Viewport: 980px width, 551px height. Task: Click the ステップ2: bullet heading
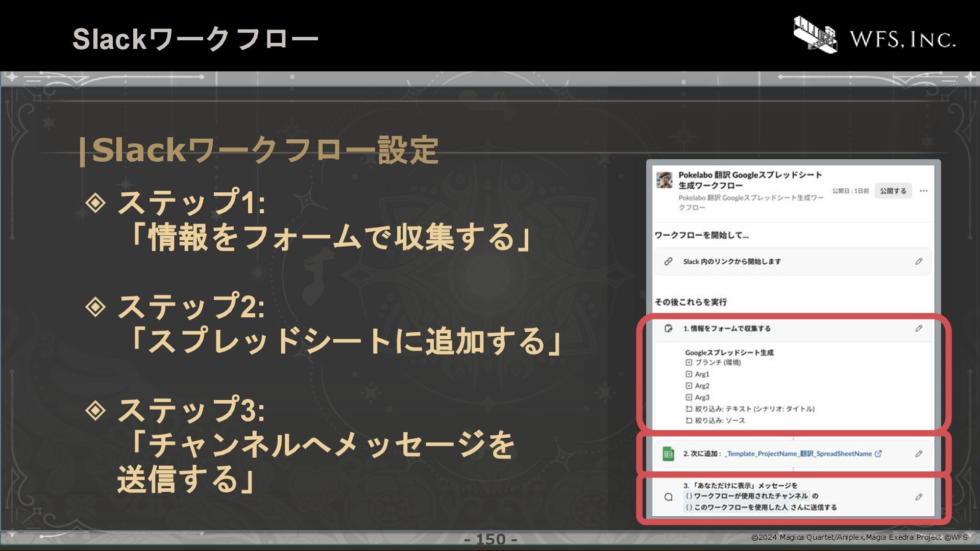click(191, 306)
